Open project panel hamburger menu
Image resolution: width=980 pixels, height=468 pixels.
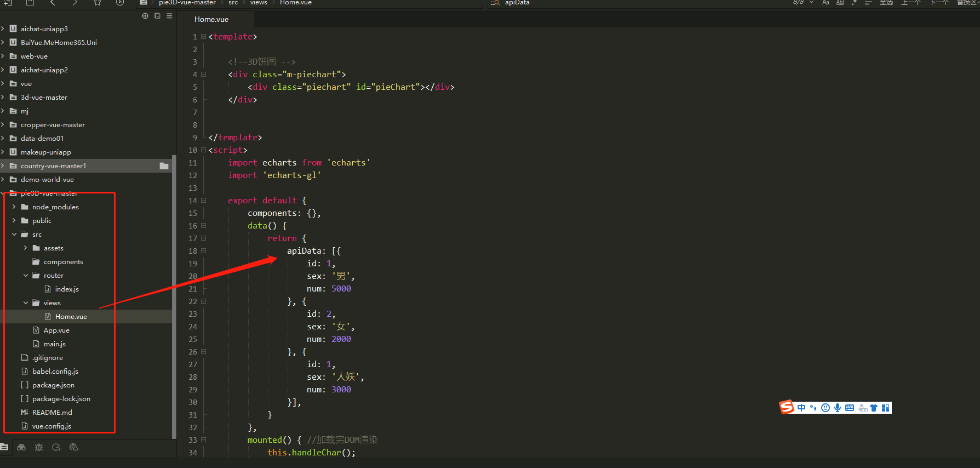169,16
